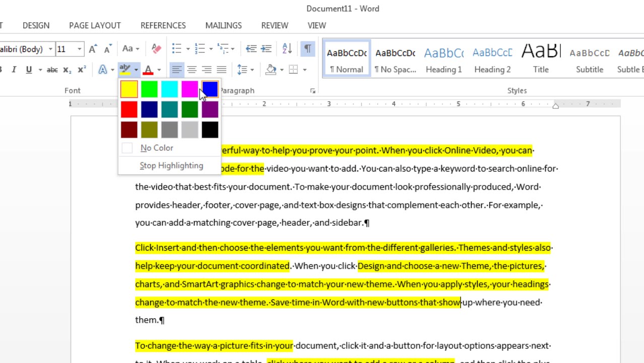Pick the bright green highlight color

click(x=149, y=89)
